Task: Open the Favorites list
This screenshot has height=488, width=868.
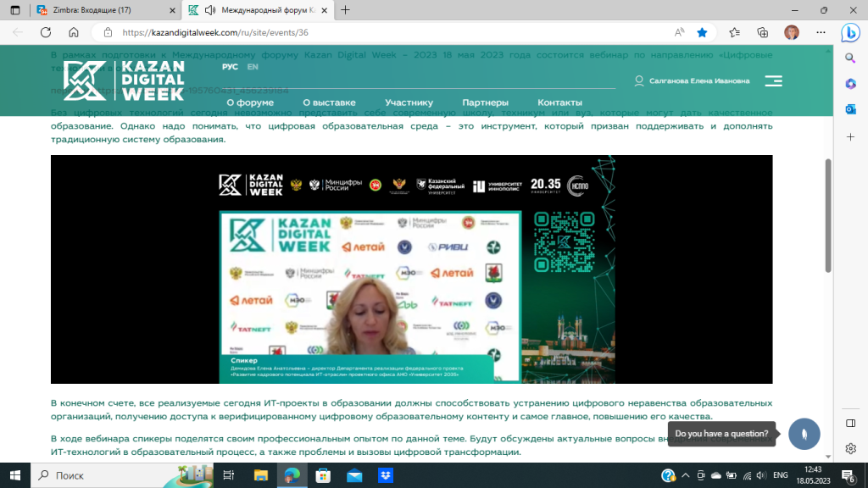Action: 735,33
